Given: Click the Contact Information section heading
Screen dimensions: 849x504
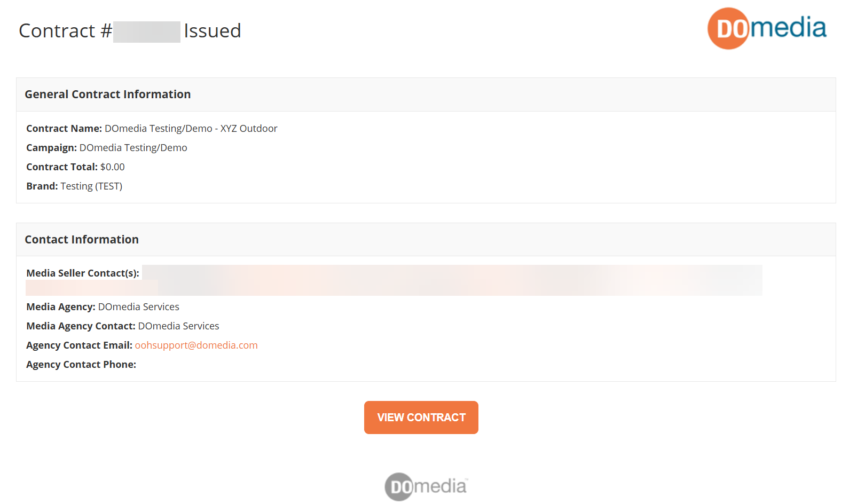Looking at the screenshot, I should click(x=82, y=240).
